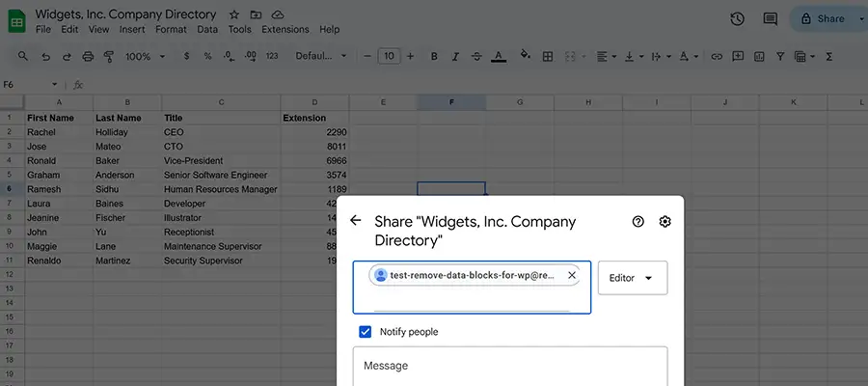Open help in the share dialog
Screen dimensions: 868x386
(638, 222)
